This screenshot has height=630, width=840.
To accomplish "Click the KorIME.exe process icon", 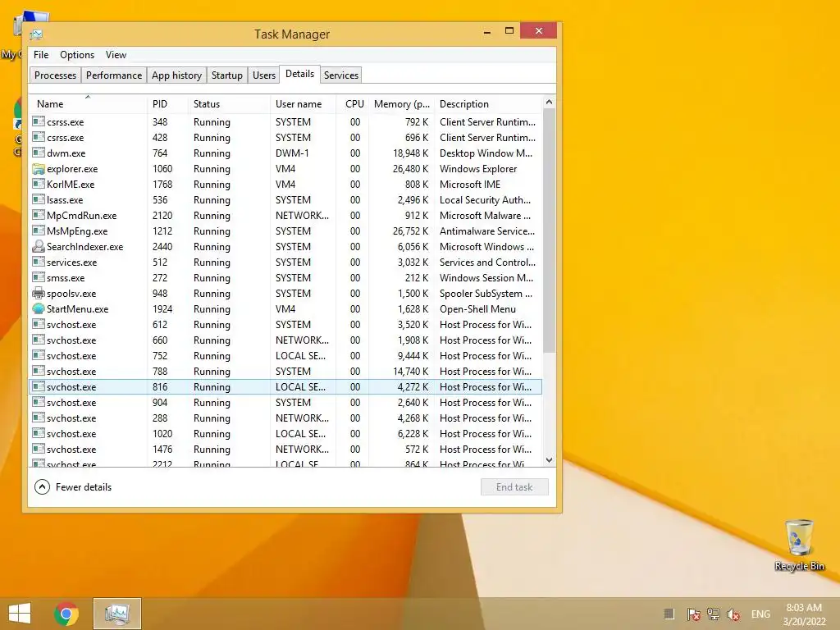I will [x=38, y=185].
